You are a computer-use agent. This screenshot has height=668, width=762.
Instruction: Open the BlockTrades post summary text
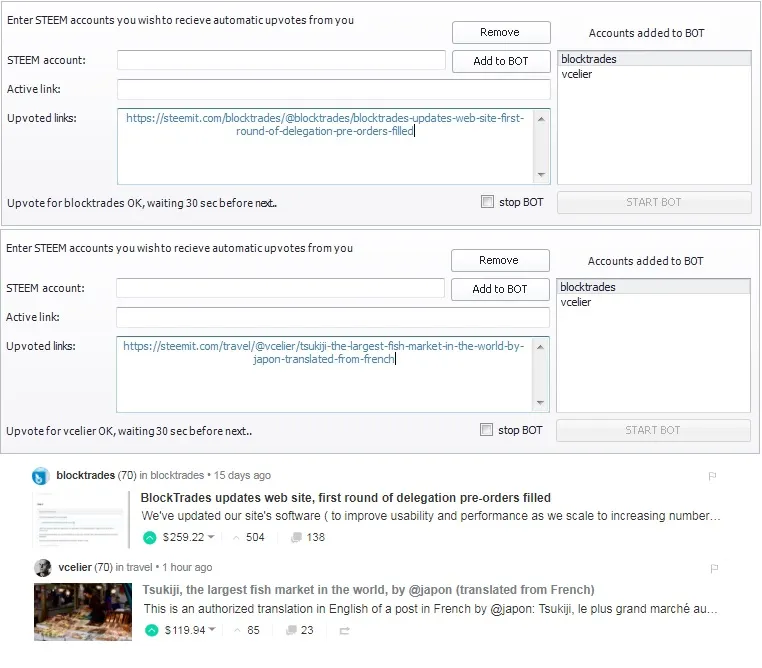pyautogui.click(x=431, y=515)
